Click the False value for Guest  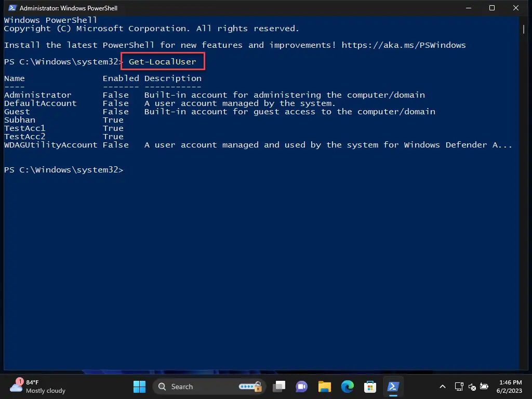(x=116, y=112)
